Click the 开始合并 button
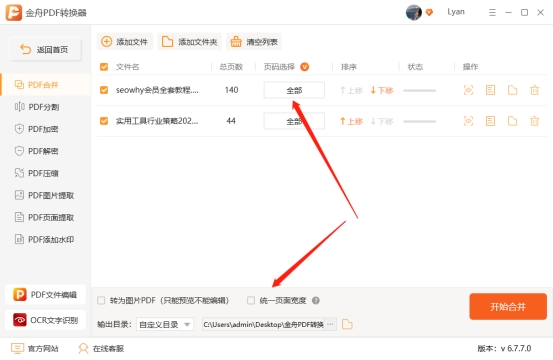The width and height of the screenshot is (553, 360). pyautogui.click(x=508, y=306)
